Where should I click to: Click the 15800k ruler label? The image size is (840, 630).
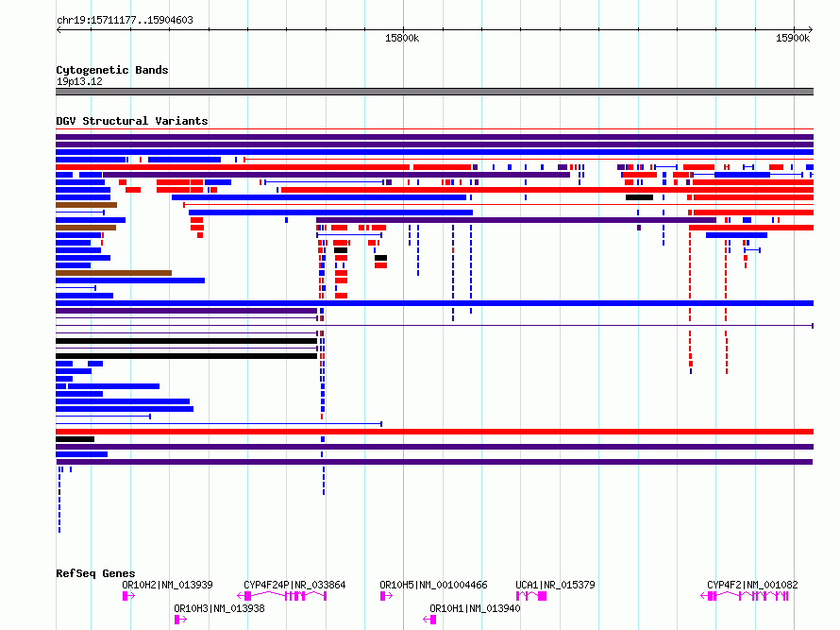click(x=402, y=38)
